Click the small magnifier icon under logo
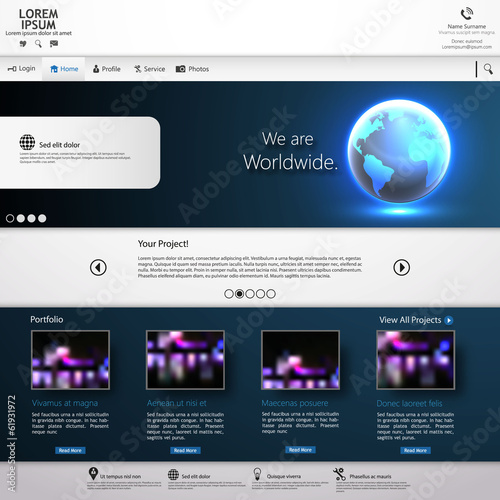Image resolution: width=500 pixels, height=500 pixels. [x=38, y=44]
